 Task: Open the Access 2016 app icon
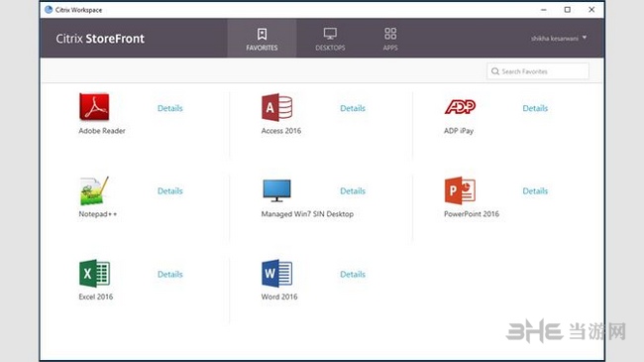click(276, 107)
